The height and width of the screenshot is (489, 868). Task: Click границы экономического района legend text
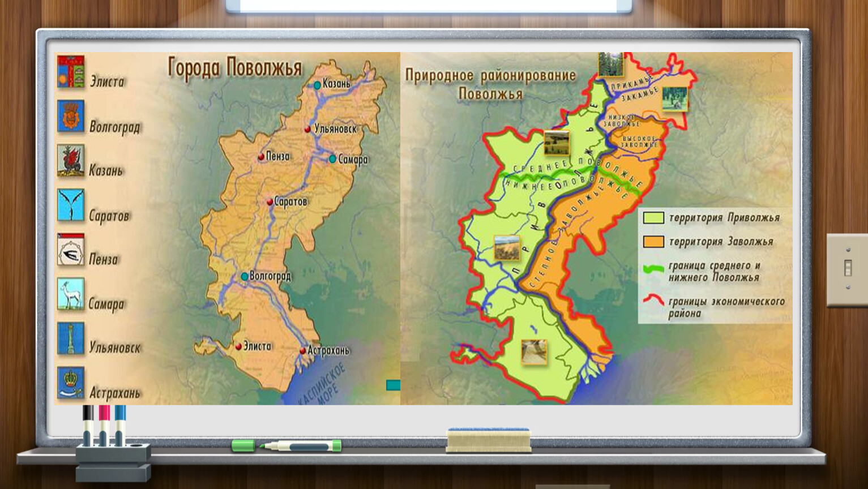pos(726,307)
